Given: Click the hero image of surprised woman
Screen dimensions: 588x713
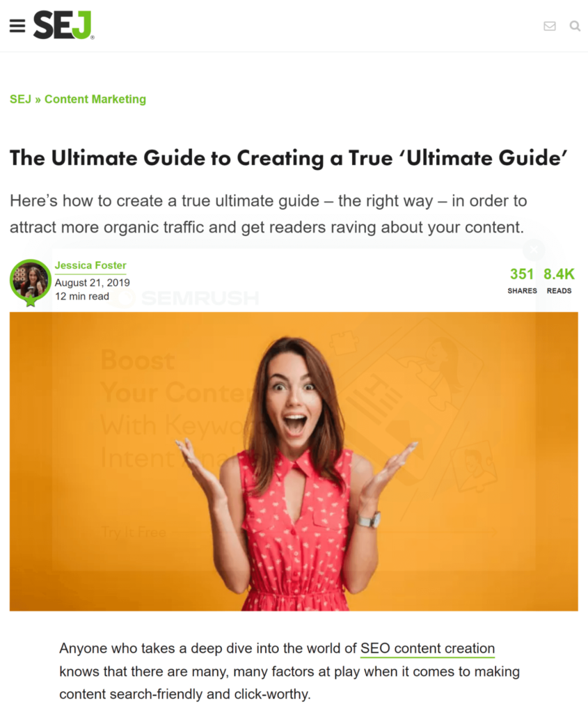Looking at the screenshot, I should click(x=294, y=461).
